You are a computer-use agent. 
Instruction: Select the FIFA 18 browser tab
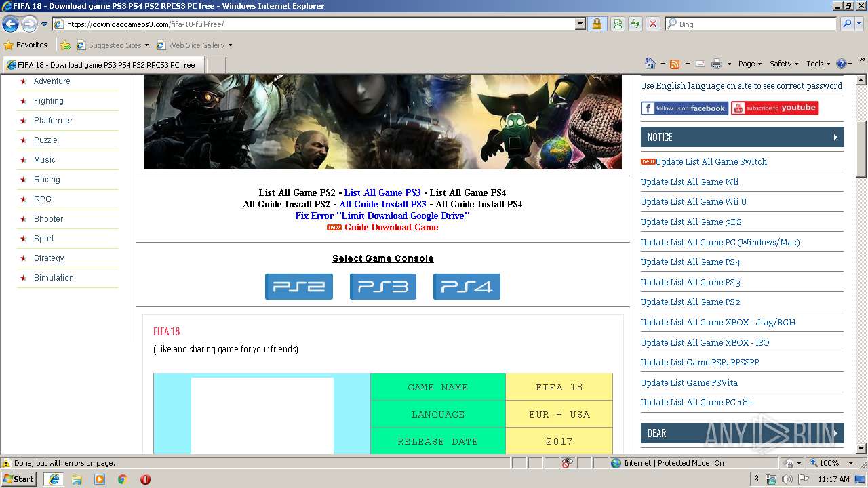[x=102, y=65]
